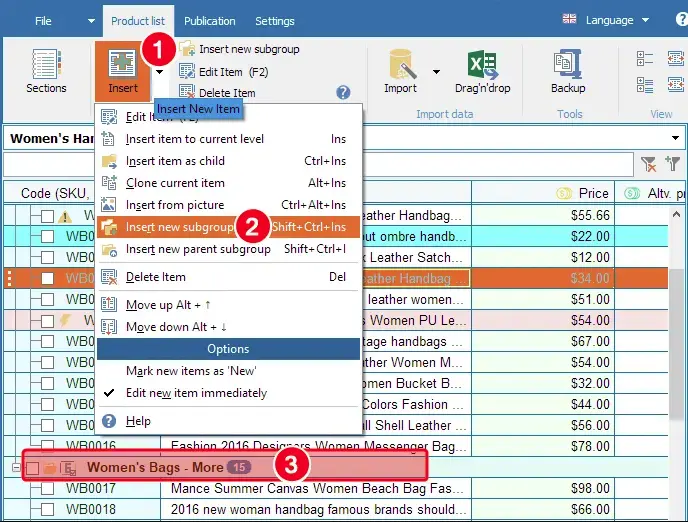The height and width of the screenshot is (522, 688).
Task: Open Drag'n'drop Excel icon
Action: [x=482, y=65]
